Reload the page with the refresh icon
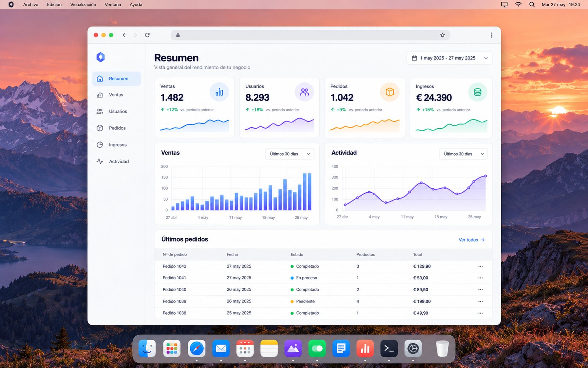The width and height of the screenshot is (588, 368). click(147, 35)
